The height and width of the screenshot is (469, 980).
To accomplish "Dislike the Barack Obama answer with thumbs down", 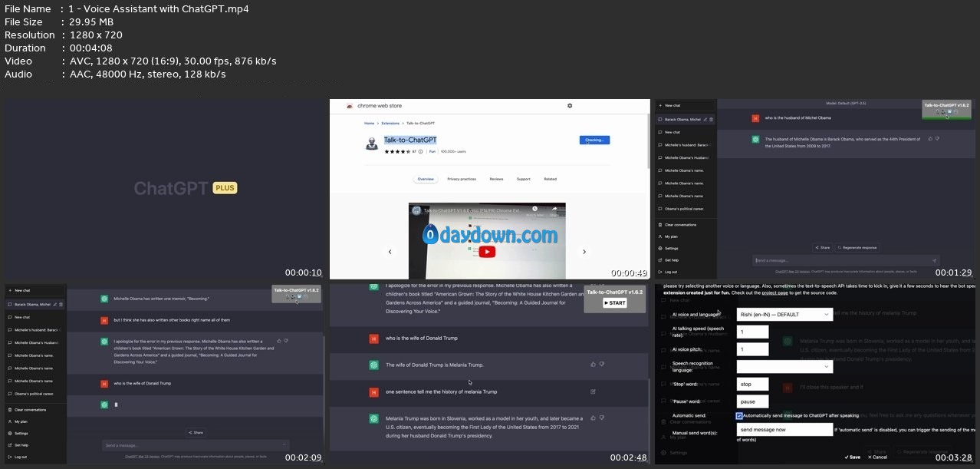I will click(x=937, y=139).
